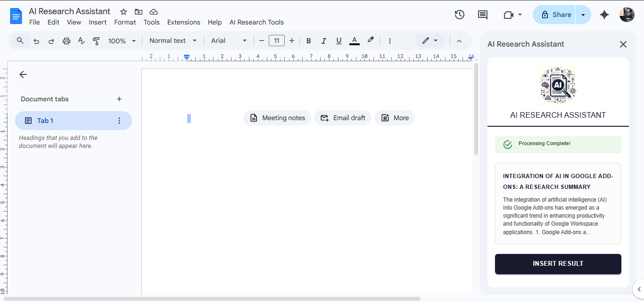Open the font family dropdown
The image size is (644, 302).
click(x=228, y=41)
